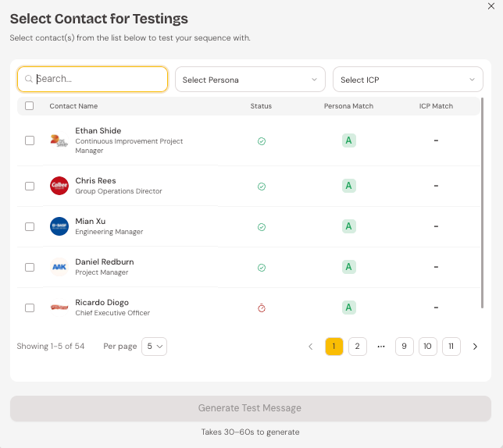This screenshot has width=503, height=448.
Task: Click Ricardo Diogo's red pending status icon
Action: [262, 308]
